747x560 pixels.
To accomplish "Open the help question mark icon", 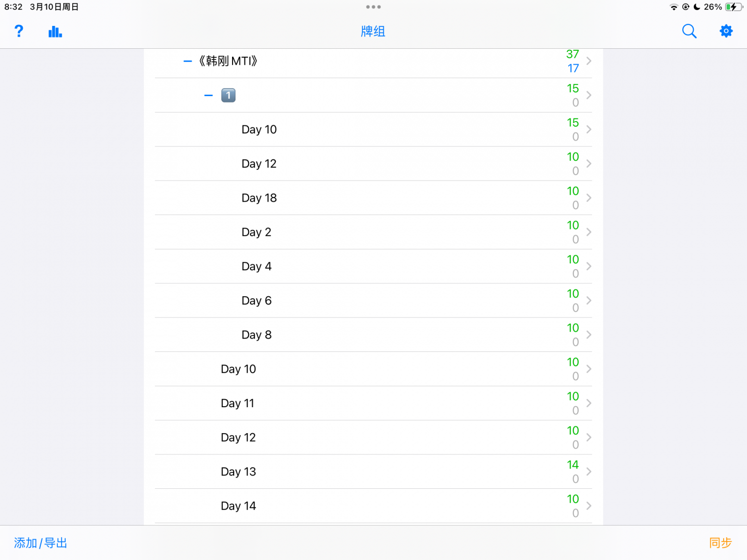I will tap(19, 31).
